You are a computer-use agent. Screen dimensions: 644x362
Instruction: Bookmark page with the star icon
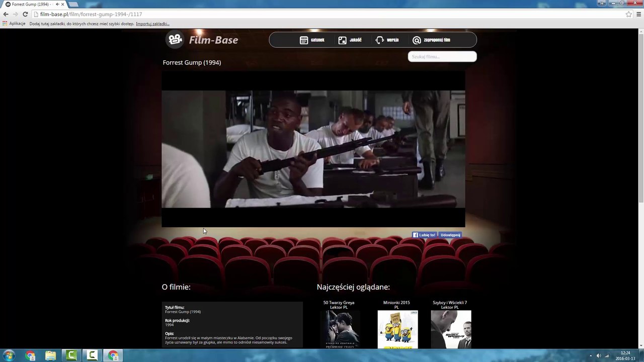(628, 14)
